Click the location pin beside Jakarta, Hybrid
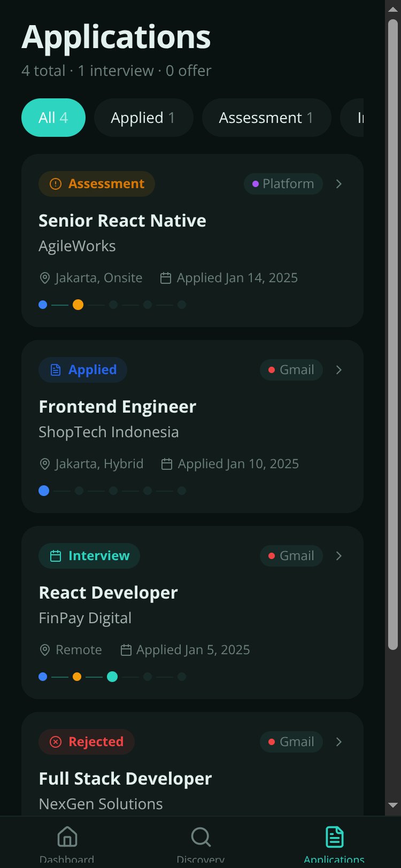 45,464
